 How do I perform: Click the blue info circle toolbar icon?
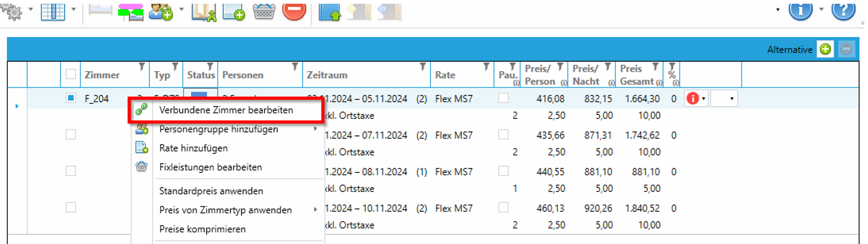[x=800, y=10]
